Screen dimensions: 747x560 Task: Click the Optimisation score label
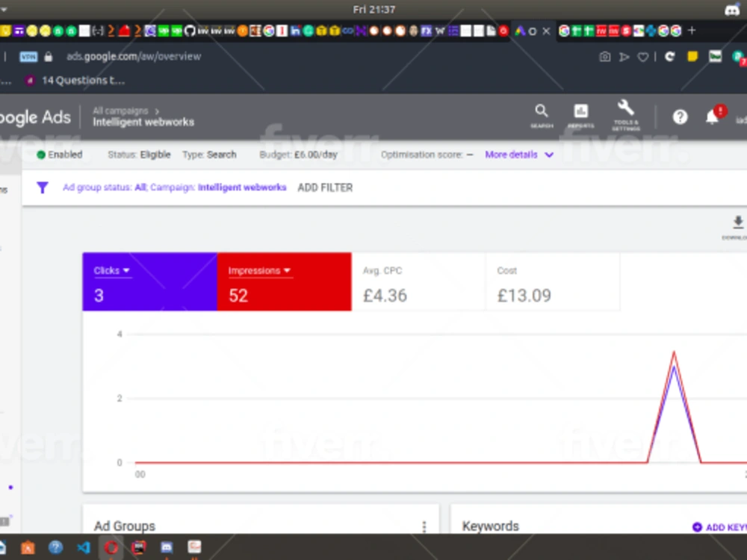pos(427,155)
